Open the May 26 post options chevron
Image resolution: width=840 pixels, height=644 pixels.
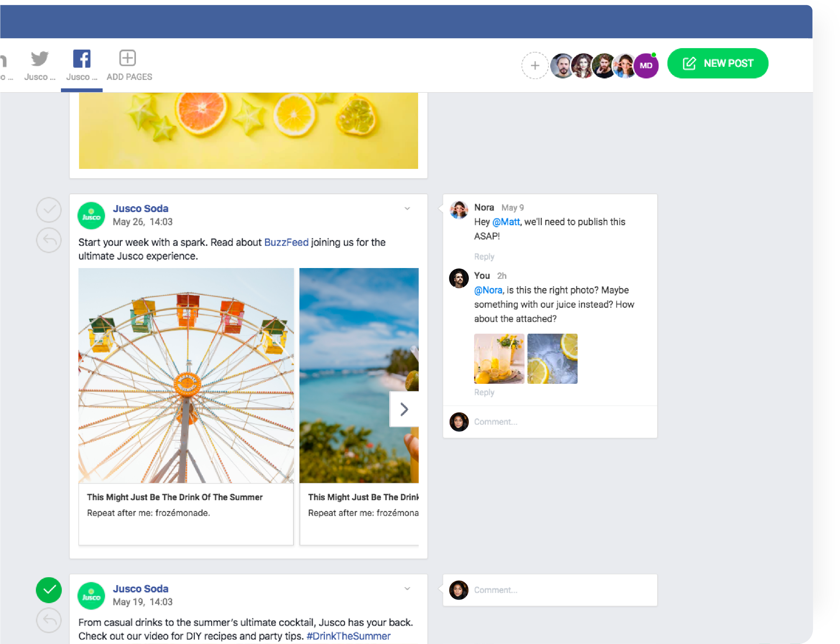407,209
